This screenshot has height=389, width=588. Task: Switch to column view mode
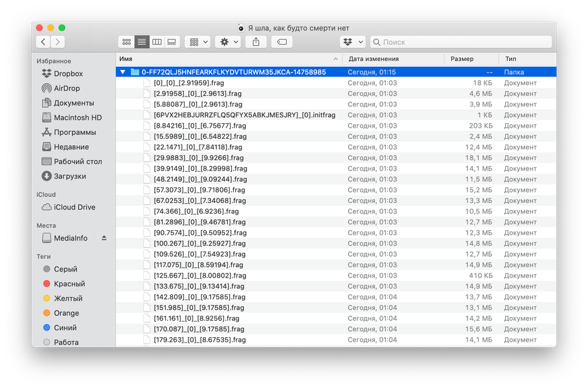coord(157,42)
